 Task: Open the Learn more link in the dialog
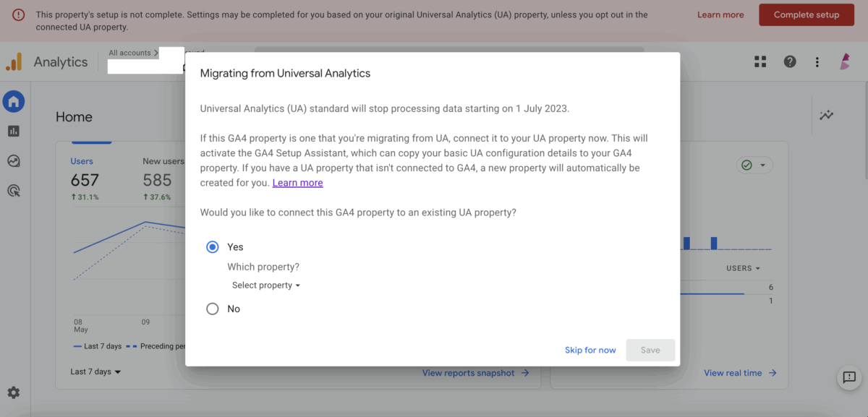297,182
